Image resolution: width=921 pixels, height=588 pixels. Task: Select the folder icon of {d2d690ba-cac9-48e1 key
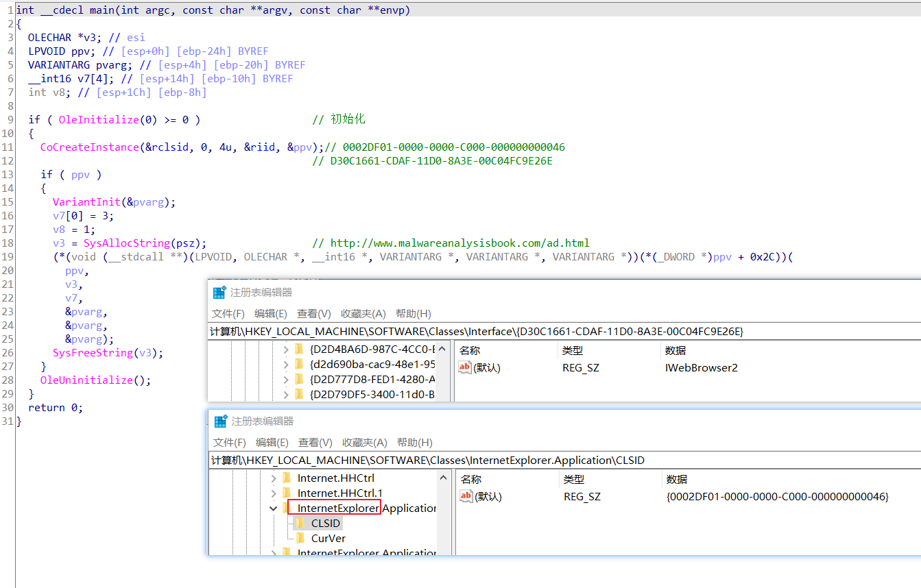click(x=299, y=364)
